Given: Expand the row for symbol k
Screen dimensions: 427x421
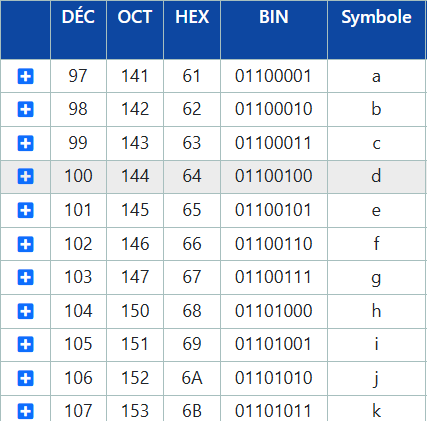Looking at the screenshot, I should (25, 411).
